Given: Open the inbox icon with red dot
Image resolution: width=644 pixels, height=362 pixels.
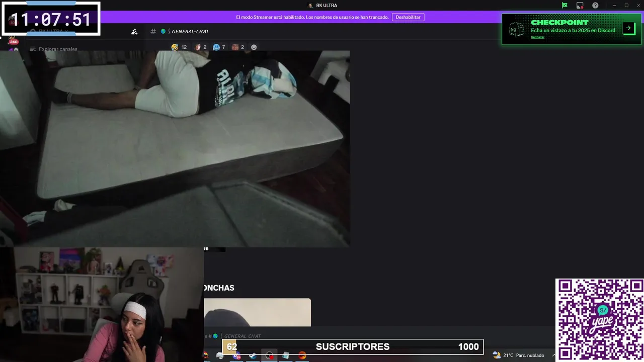Looking at the screenshot, I should coord(580,6).
